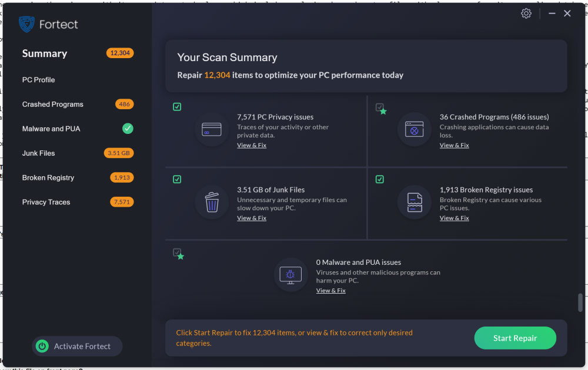This screenshot has height=370, width=588.
Task: Open View & Fix for Crashed Programs
Action: tap(454, 145)
